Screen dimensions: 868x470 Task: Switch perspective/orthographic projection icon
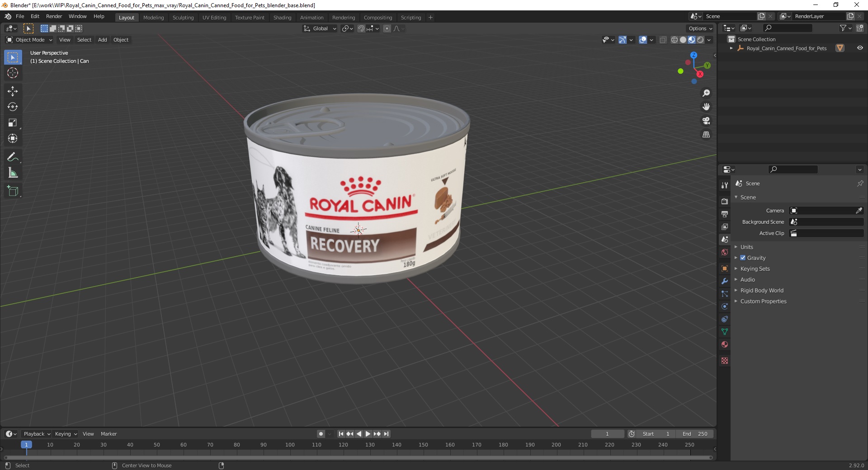(706, 135)
